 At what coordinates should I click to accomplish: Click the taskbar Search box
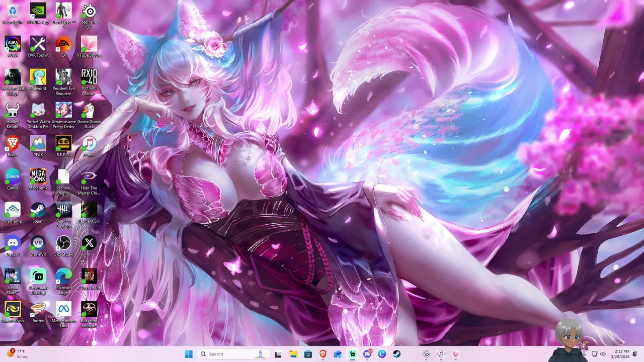click(x=232, y=354)
